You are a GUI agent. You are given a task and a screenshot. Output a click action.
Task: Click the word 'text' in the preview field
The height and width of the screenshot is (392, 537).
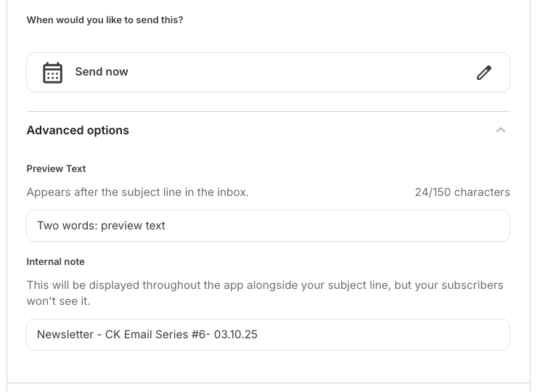[x=155, y=226]
